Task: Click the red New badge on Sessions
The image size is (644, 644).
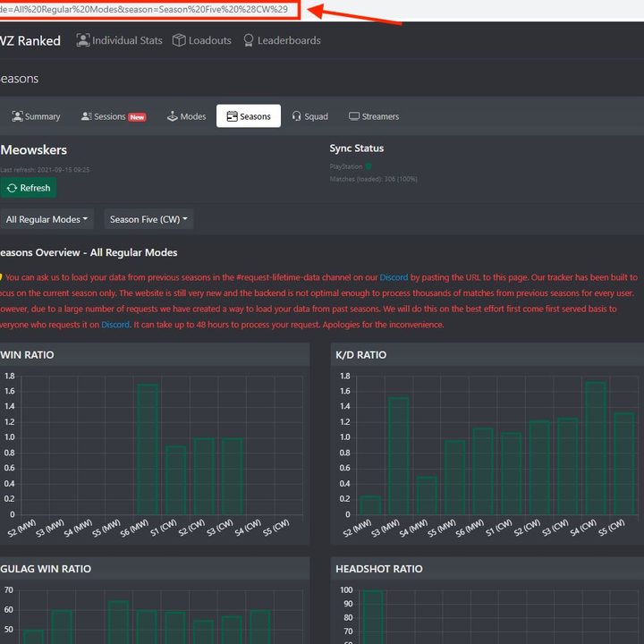Action: tap(137, 117)
